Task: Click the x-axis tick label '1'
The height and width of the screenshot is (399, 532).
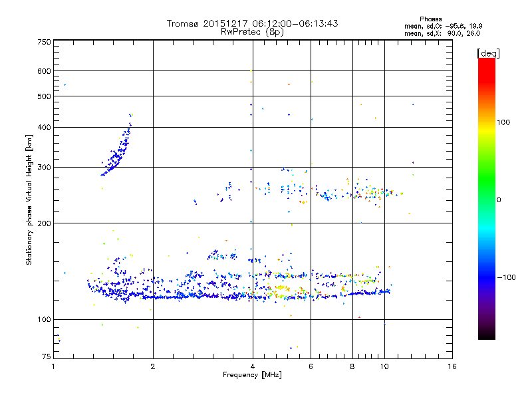Action: point(53,366)
